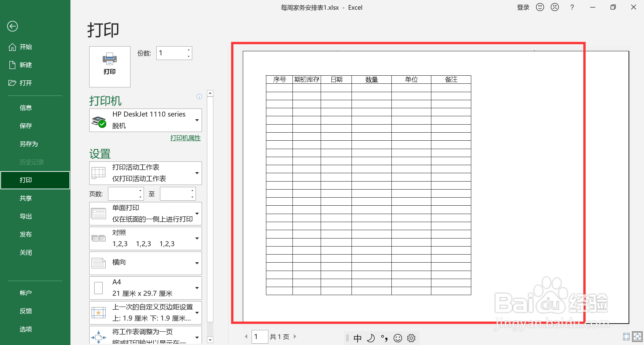Toggle Chinese punctuation with the comma icon
This screenshot has width=644, height=345.
384,338
